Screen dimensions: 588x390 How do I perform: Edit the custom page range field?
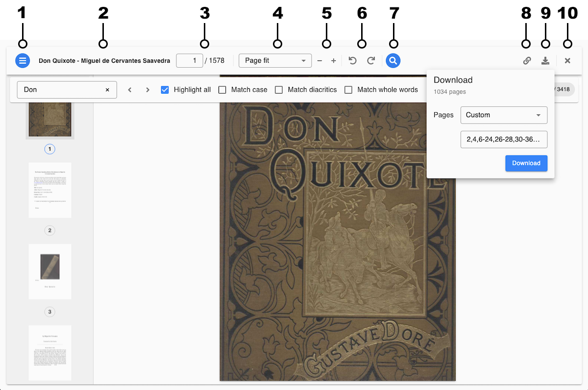pos(504,139)
